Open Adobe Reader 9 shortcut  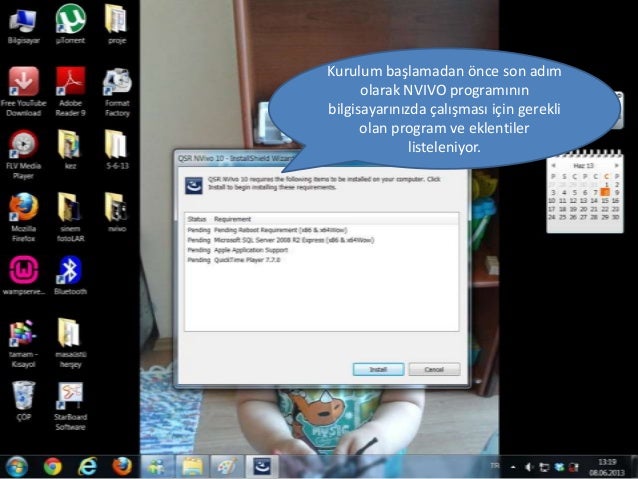tap(70, 92)
